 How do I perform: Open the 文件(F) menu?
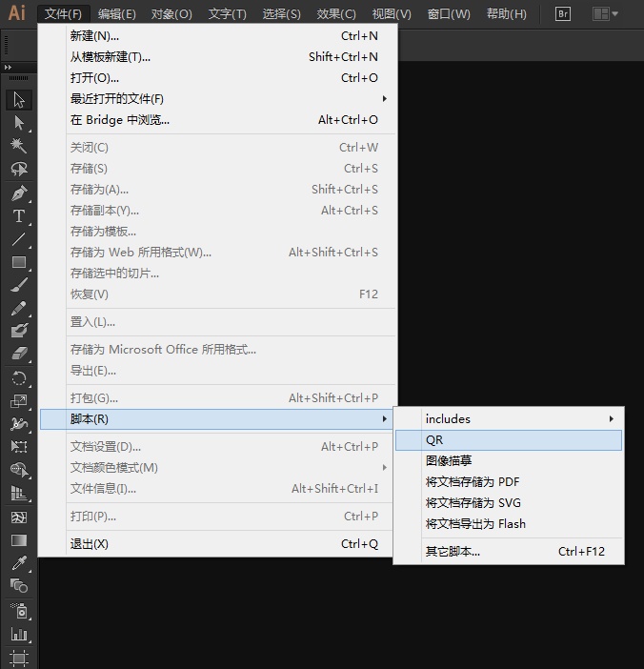click(x=63, y=14)
